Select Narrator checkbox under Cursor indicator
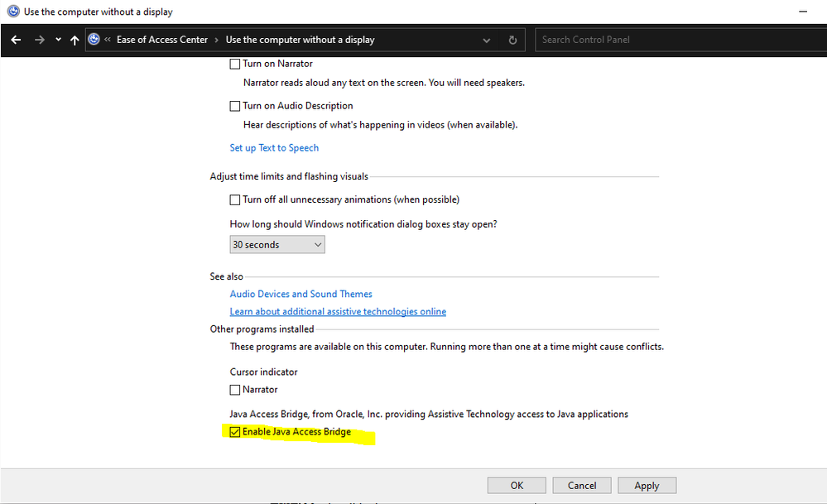The height and width of the screenshot is (504, 827). pos(235,390)
